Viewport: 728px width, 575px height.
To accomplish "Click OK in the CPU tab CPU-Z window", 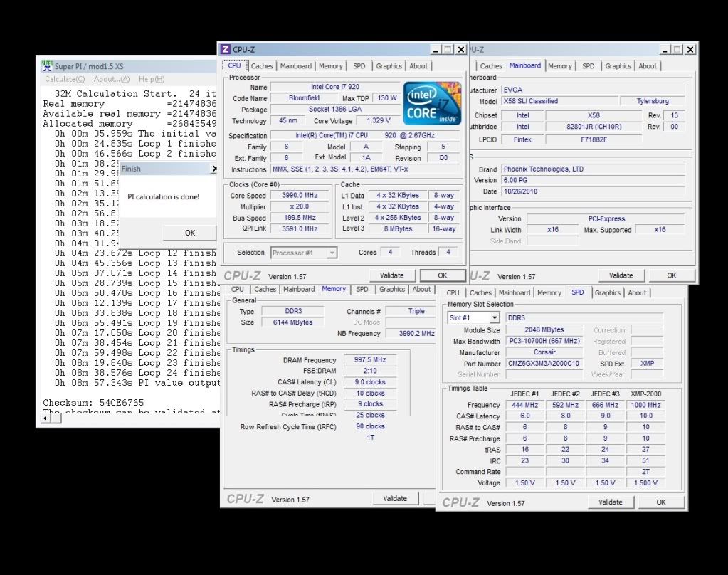I will coord(443,275).
